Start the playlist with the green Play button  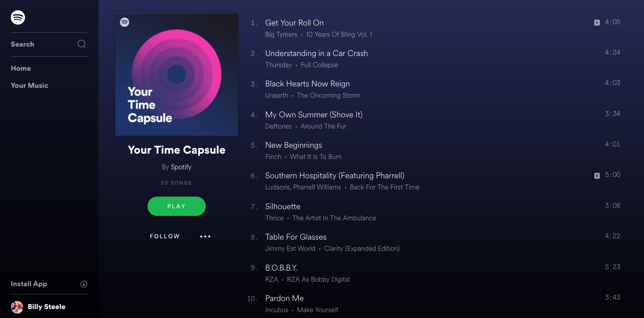(x=177, y=206)
